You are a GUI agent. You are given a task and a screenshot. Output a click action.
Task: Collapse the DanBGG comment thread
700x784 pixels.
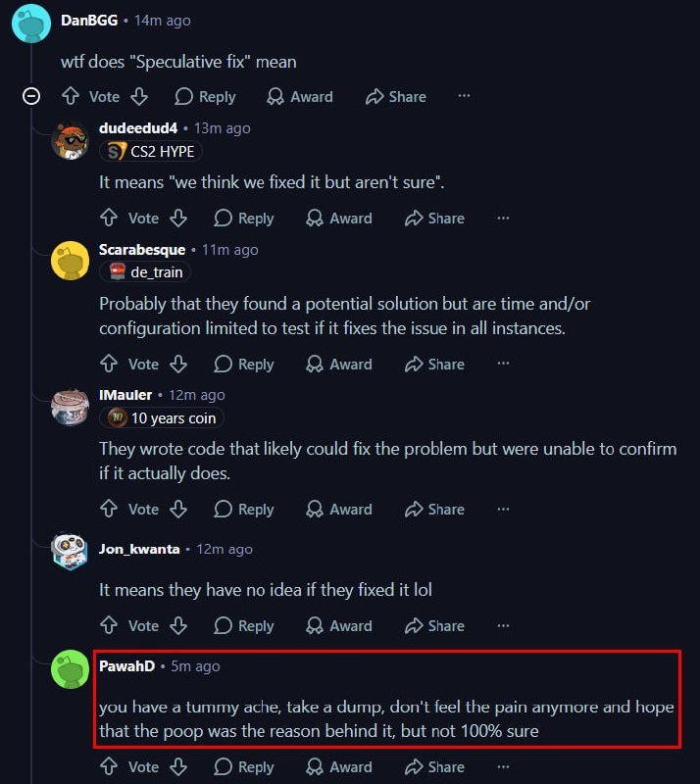[x=31, y=96]
